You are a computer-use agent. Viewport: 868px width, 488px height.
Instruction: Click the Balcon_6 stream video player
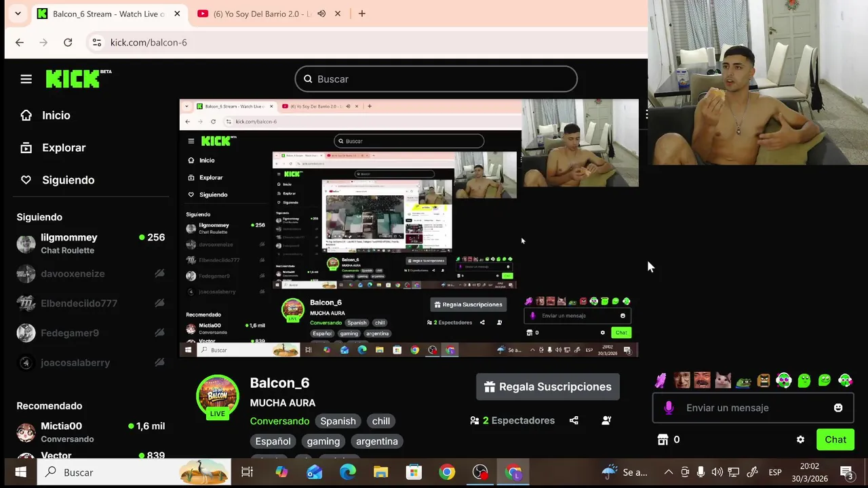coord(409,228)
